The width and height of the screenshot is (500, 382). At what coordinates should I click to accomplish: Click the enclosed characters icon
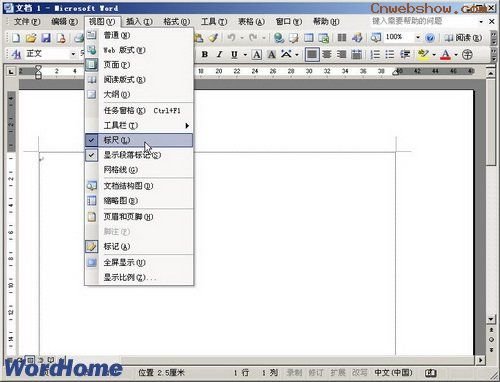tap(467, 54)
